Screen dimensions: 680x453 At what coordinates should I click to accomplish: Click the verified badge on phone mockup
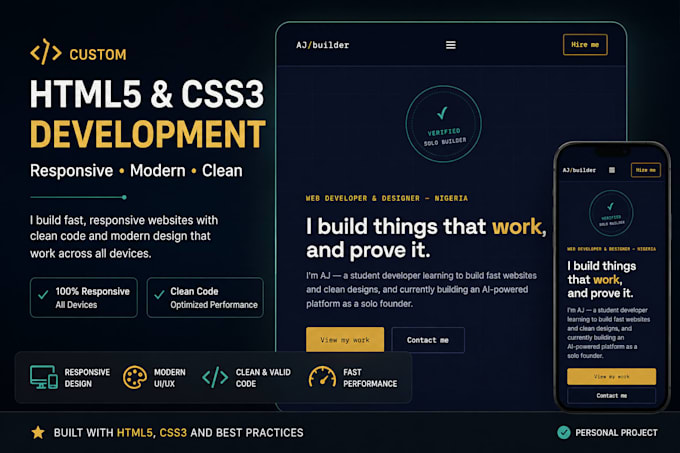[611, 213]
